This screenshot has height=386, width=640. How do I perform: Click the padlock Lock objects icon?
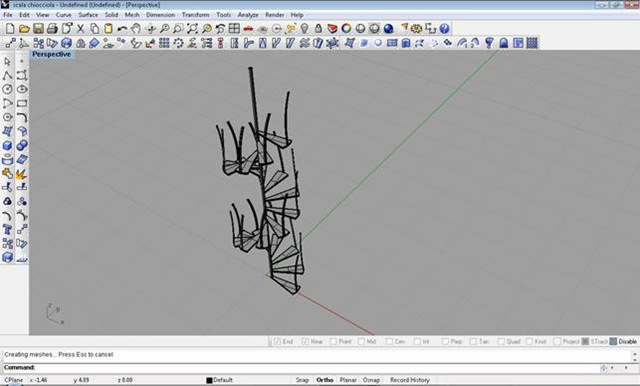[x=318, y=29]
